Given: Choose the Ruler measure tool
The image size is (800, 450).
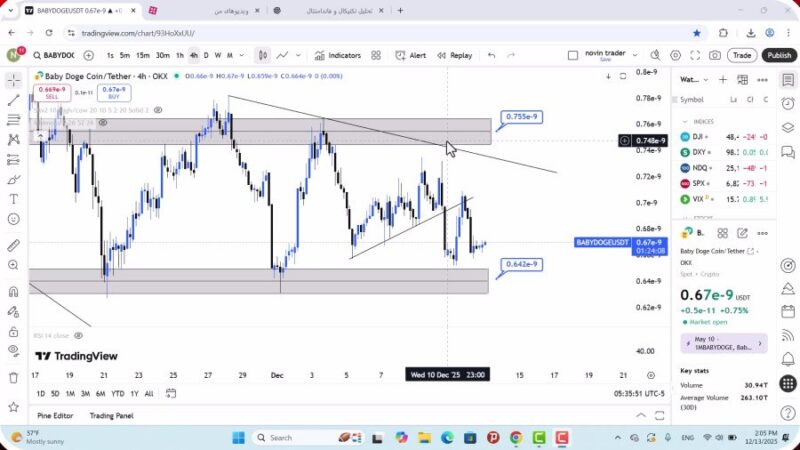Looking at the screenshot, I should point(14,245).
